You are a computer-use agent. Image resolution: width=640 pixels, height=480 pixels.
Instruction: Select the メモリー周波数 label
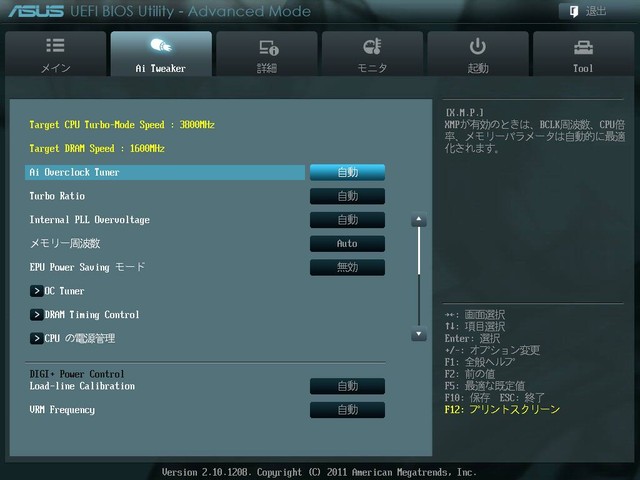coord(65,244)
